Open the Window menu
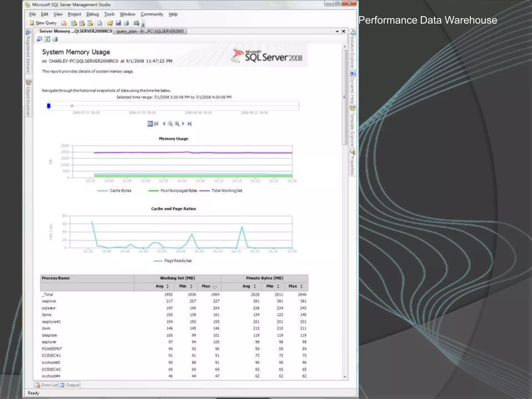The image size is (532, 399). (128, 14)
